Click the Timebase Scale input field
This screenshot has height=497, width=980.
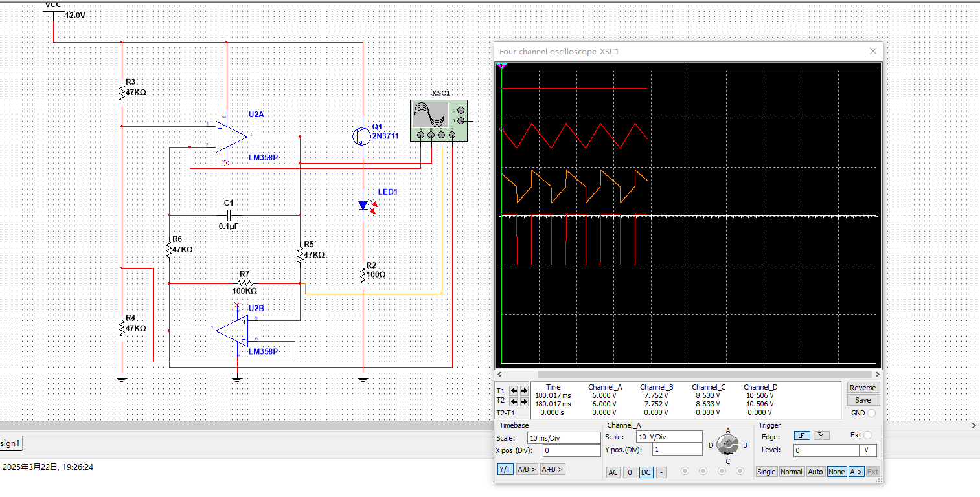564,438
